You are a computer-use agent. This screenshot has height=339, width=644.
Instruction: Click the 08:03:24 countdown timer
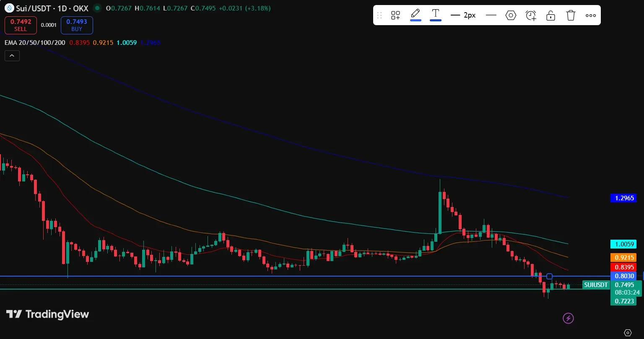pyautogui.click(x=627, y=292)
